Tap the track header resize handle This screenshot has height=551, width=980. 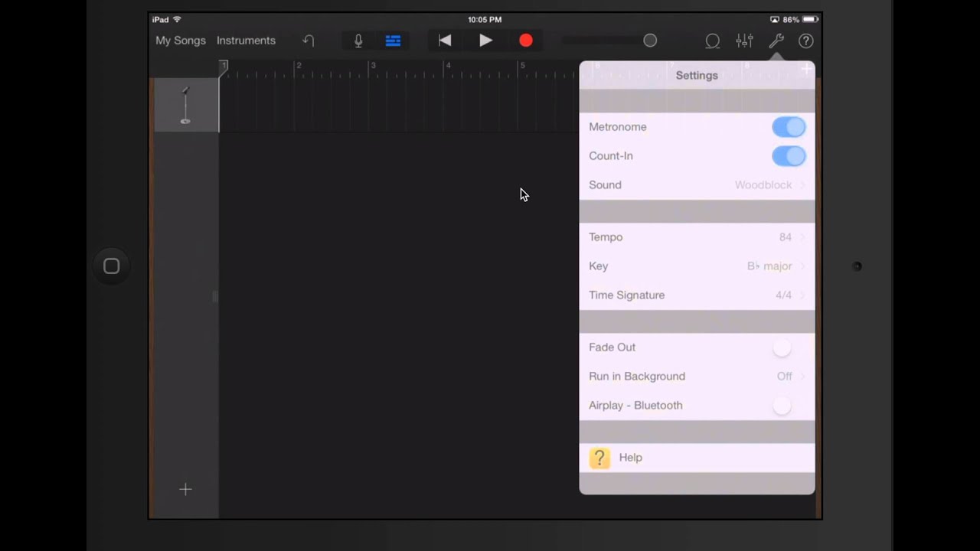coord(214,296)
